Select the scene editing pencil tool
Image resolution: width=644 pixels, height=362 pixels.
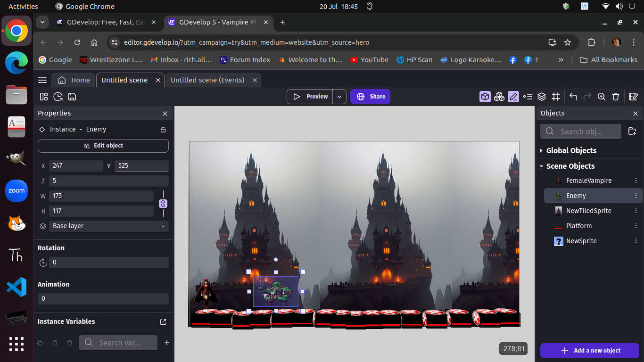[513, 97]
